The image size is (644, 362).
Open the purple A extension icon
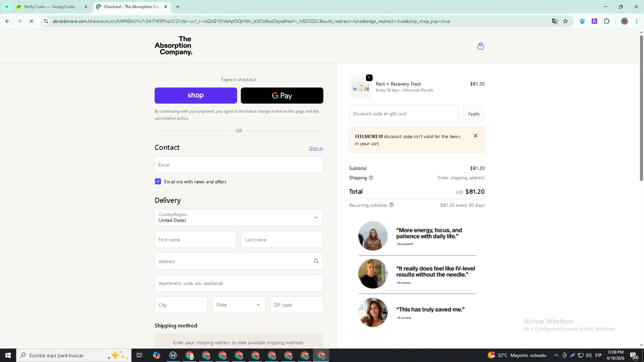pos(594,21)
